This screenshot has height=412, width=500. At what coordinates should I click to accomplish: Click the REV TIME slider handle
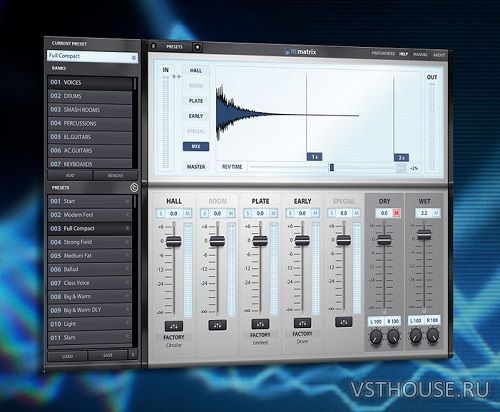pyautogui.click(x=332, y=167)
